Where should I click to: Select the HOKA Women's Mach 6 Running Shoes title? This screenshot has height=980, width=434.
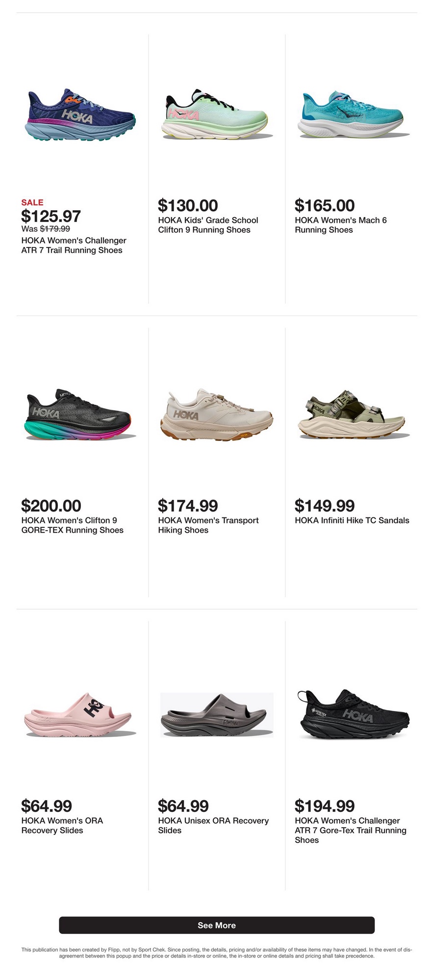[341, 225]
